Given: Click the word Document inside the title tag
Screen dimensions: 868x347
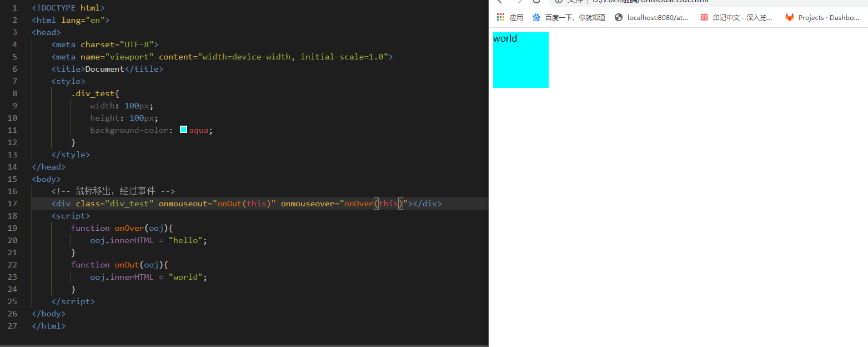Looking at the screenshot, I should click(x=105, y=69).
